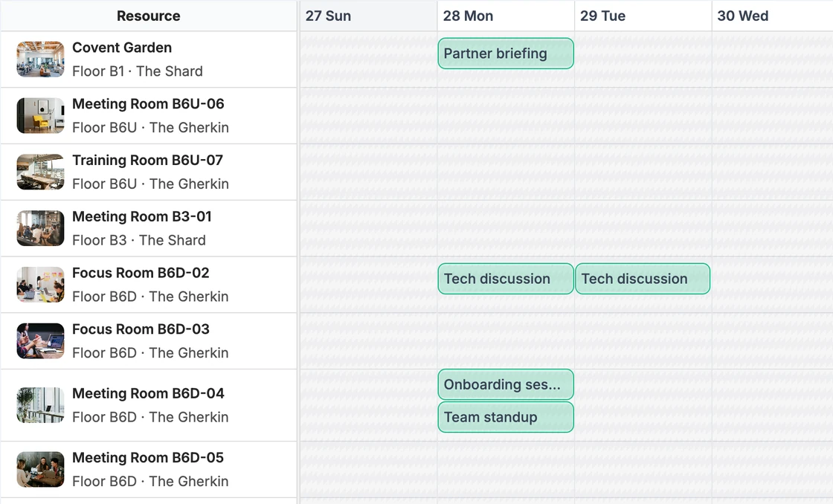Screen dimensions: 833x504
Task: Click the Meeting Room B3-01 thumbnail
Action: tap(40, 227)
